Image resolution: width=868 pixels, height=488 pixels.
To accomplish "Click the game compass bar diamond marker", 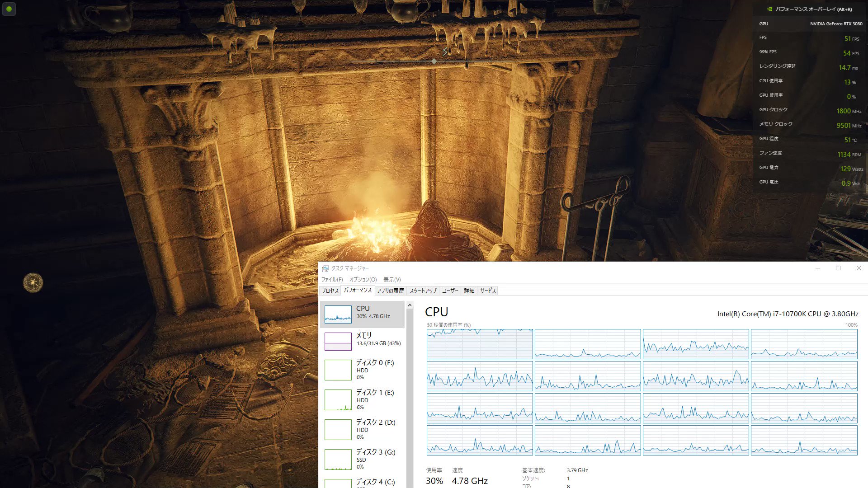I will [x=434, y=61].
